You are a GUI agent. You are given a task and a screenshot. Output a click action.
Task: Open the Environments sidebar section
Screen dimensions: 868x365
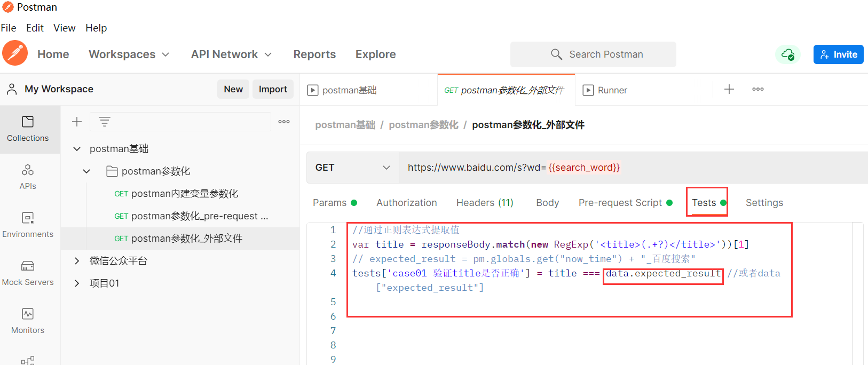tap(28, 225)
